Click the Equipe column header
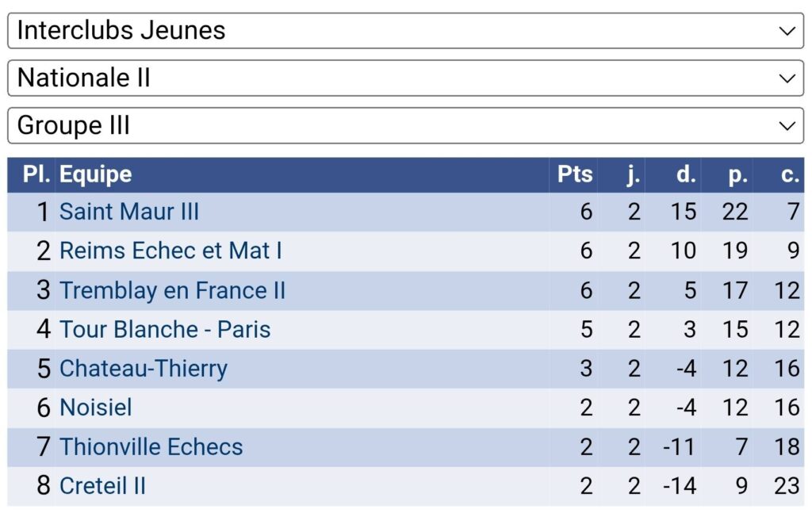812x513 pixels. click(x=96, y=174)
